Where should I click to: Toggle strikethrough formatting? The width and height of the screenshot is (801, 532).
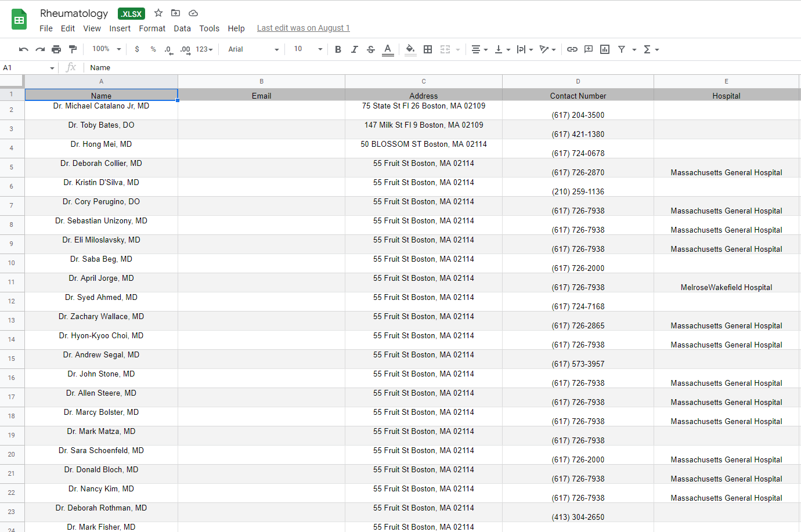pyautogui.click(x=371, y=49)
